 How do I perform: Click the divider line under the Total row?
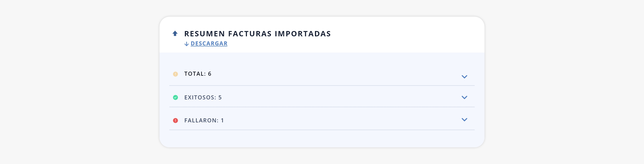(x=322, y=86)
